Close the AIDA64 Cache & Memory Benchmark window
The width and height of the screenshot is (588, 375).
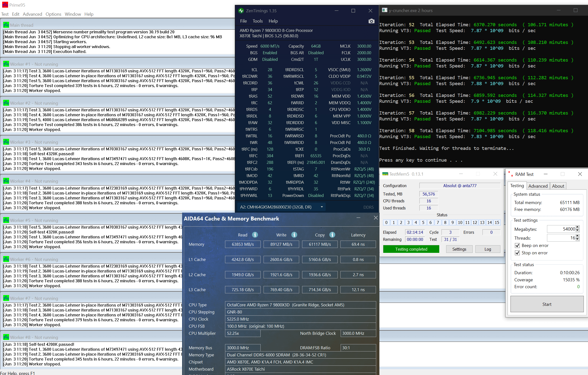point(375,218)
